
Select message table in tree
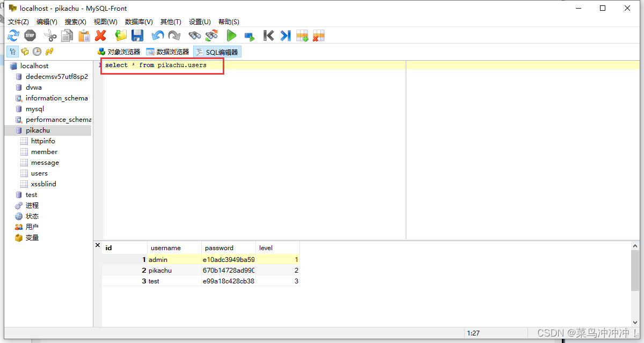(45, 163)
